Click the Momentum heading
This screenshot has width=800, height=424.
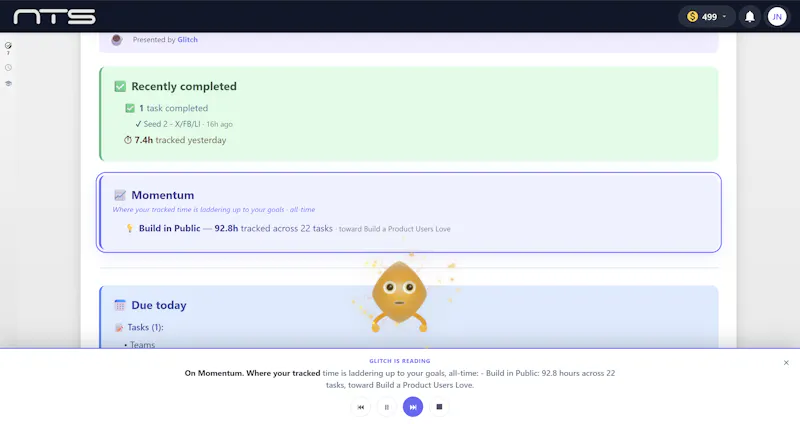pos(163,195)
